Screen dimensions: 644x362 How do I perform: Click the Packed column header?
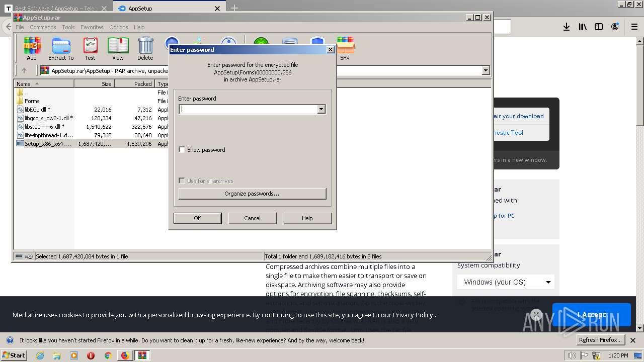coord(135,84)
